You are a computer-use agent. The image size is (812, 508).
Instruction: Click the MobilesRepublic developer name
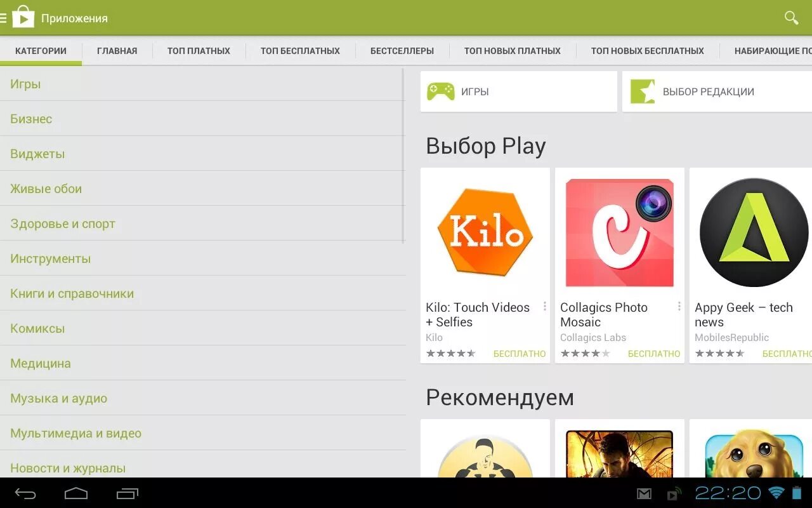point(731,338)
